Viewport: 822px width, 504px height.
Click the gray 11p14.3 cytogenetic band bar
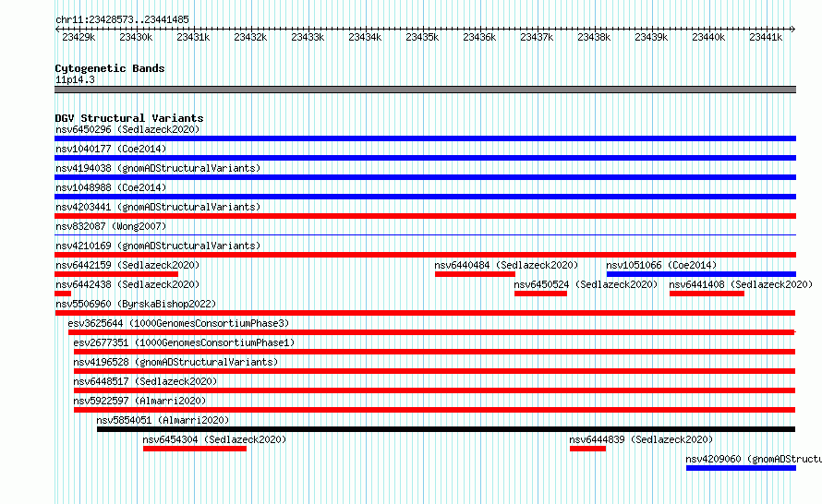tap(425, 90)
